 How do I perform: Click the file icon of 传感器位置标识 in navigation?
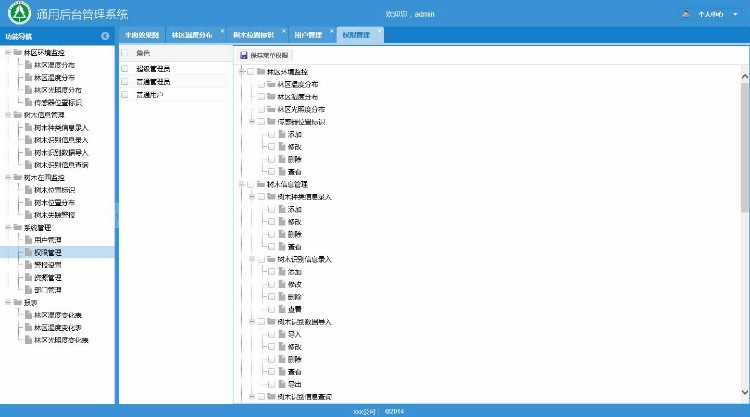(28, 102)
